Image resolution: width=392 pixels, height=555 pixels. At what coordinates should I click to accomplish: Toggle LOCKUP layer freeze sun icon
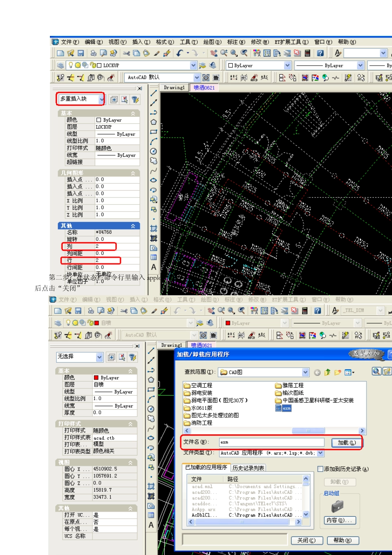coord(78,65)
